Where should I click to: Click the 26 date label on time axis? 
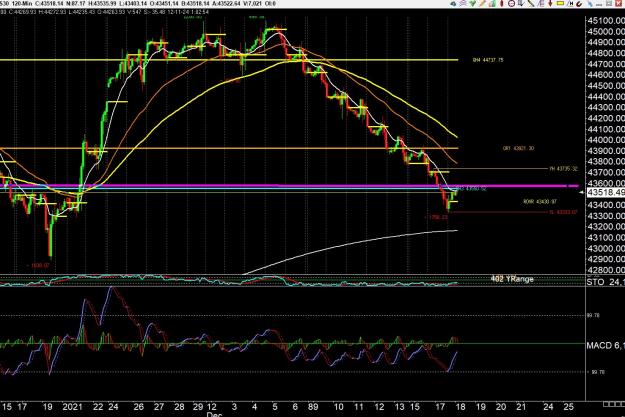(x=138, y=407)
